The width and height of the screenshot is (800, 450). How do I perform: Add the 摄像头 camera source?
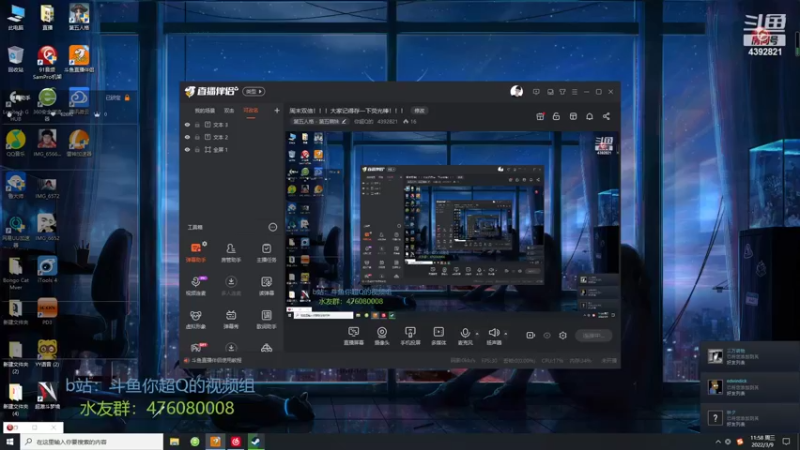(x=382, y=336)
